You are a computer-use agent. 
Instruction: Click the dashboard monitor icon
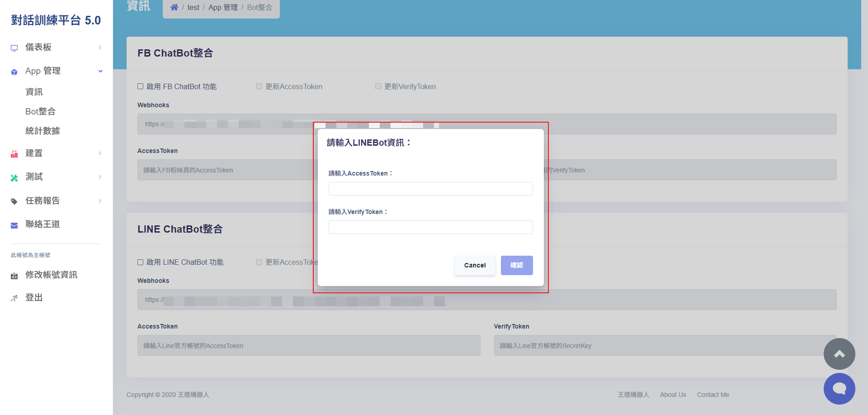(14, 48)
